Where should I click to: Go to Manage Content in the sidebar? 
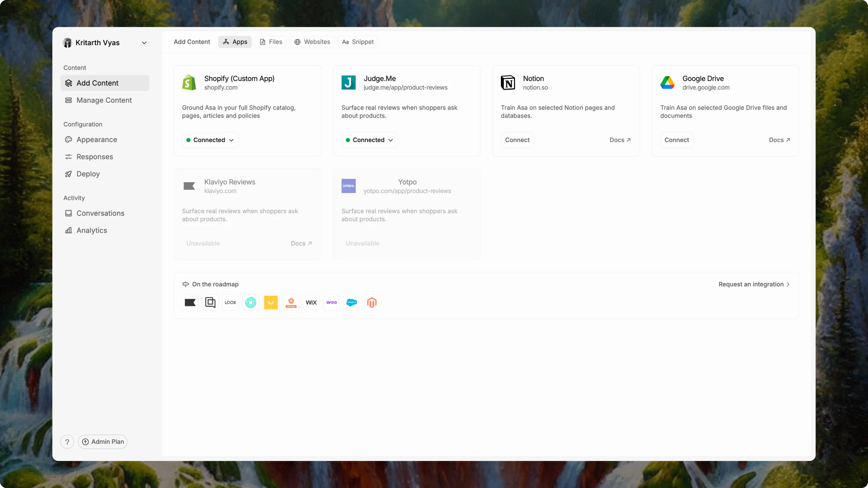[x=105, y=100]
